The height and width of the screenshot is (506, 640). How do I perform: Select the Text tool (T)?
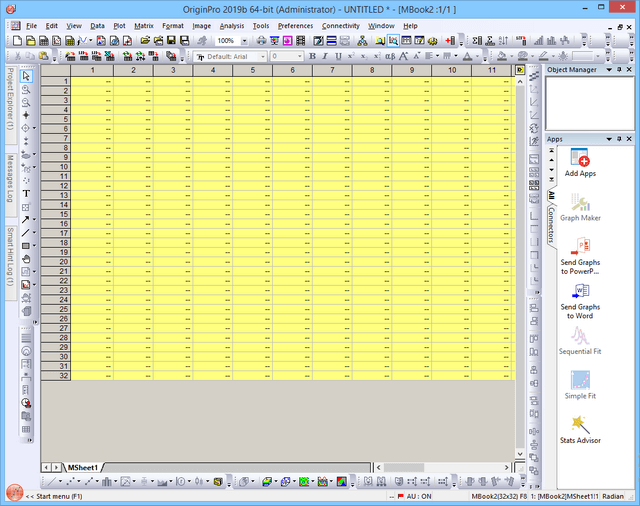(26, 193)
